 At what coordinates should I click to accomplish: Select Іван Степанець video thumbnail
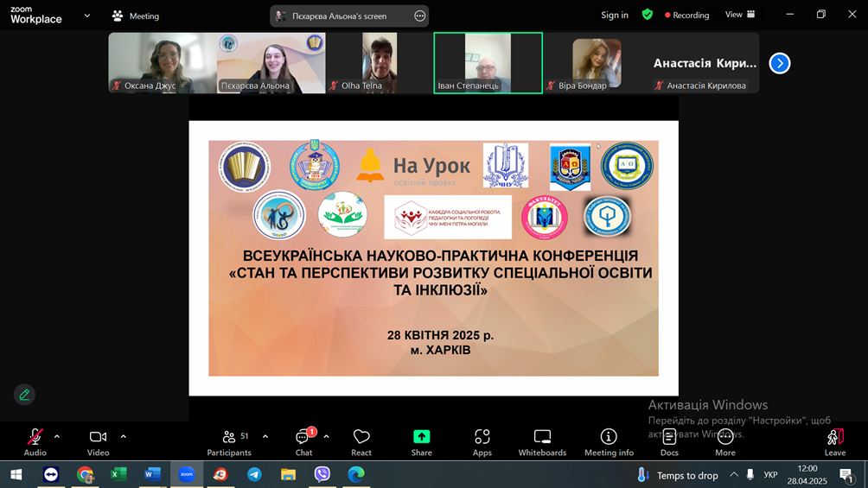[488, 62]
